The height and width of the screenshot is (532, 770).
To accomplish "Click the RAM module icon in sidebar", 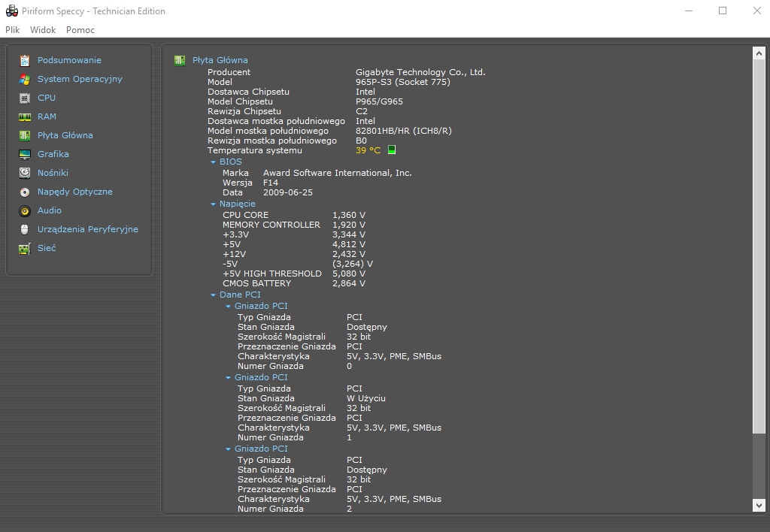I will click(25, 116).
